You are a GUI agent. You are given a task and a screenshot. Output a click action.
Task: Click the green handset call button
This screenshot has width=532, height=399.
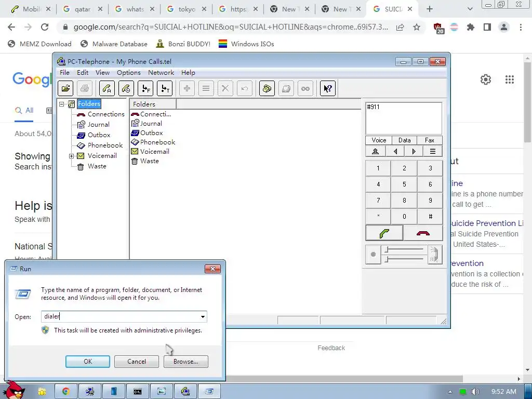[384, 233]
